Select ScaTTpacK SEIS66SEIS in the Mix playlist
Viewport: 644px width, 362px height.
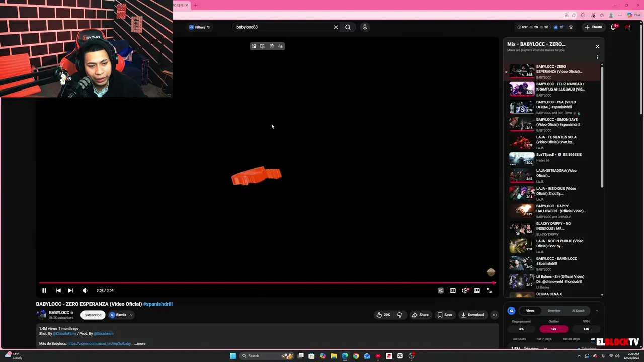(552, 159)
